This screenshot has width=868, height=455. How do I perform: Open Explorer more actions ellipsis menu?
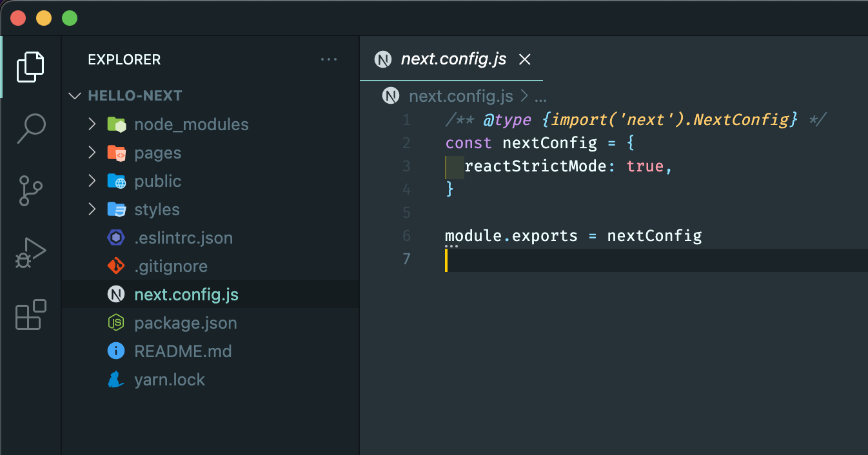click(329, 59)
